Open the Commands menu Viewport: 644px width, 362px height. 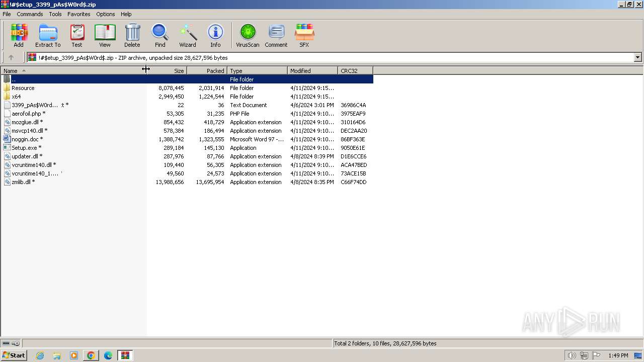[30, 14]
